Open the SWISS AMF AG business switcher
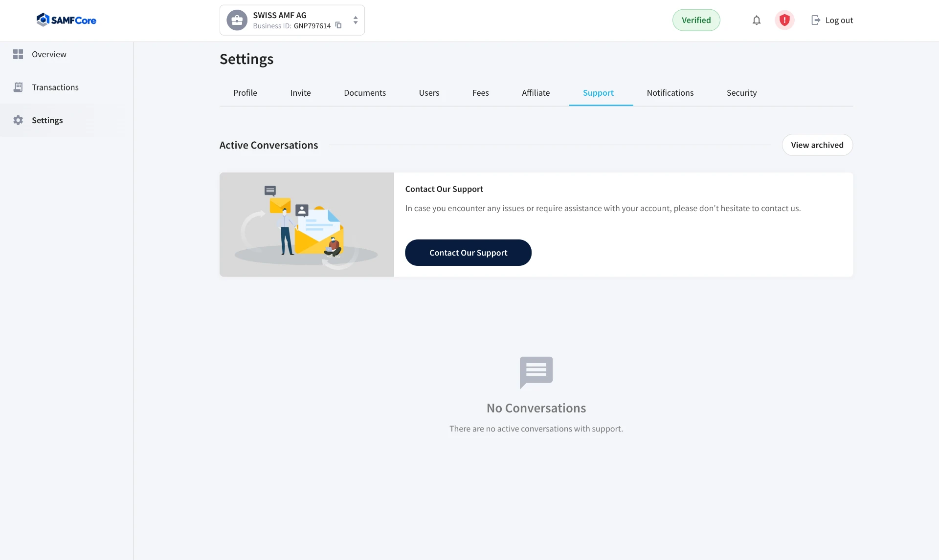This screenshot has width=939, height=560. point(292,20)
